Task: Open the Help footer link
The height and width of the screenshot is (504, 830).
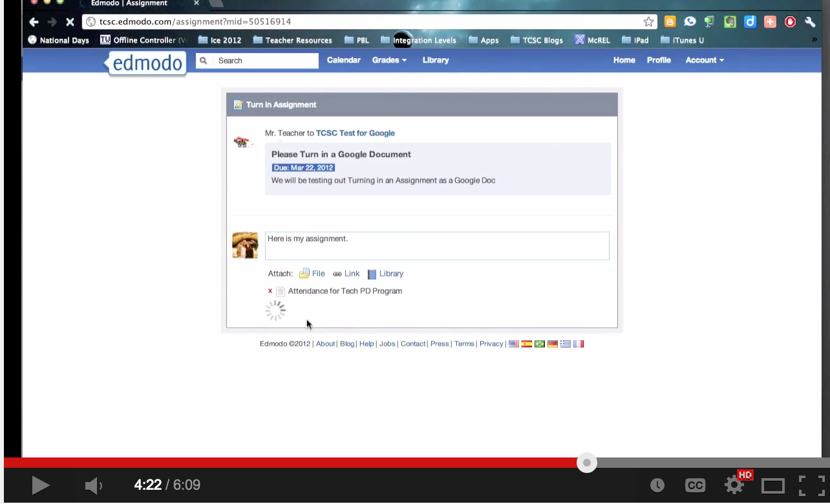Action: pos(367,344)
